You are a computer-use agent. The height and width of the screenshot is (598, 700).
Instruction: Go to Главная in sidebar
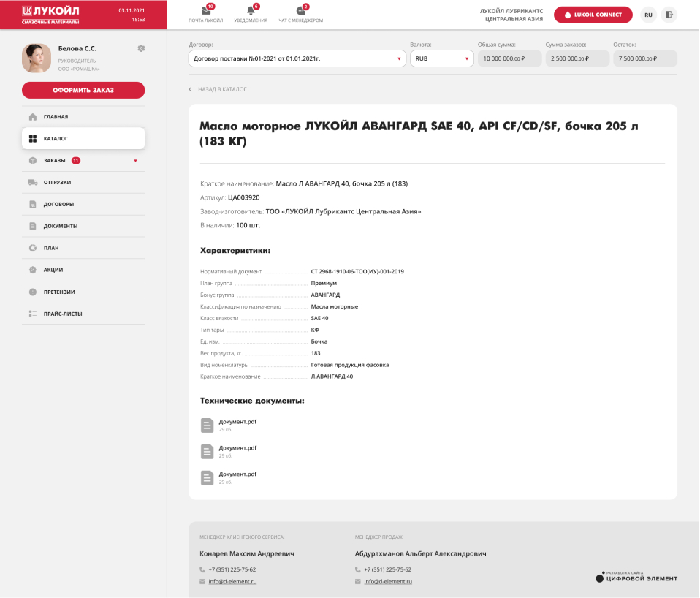56,117
